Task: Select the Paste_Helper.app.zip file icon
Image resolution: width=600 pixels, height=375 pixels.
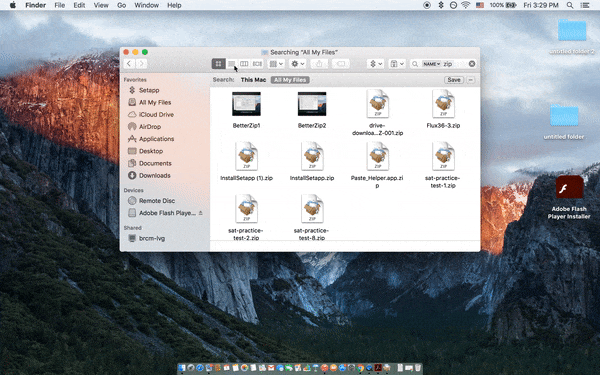Action: [x=378, y=156]
